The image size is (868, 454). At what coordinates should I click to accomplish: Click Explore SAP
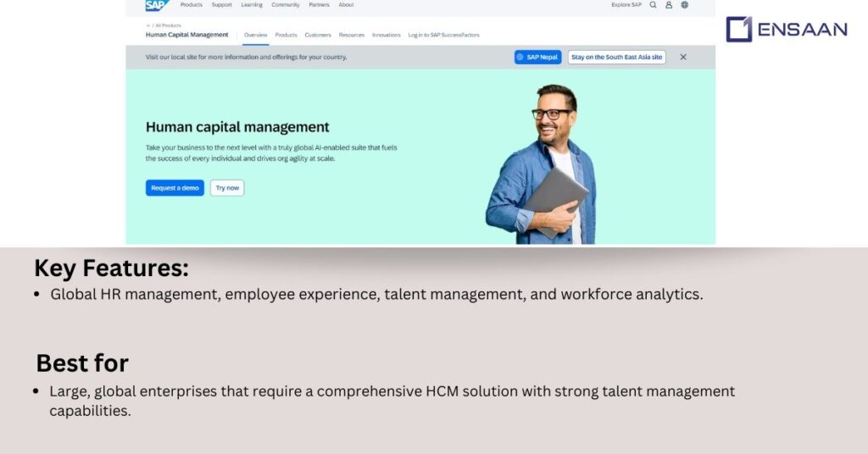pos(626,5)
